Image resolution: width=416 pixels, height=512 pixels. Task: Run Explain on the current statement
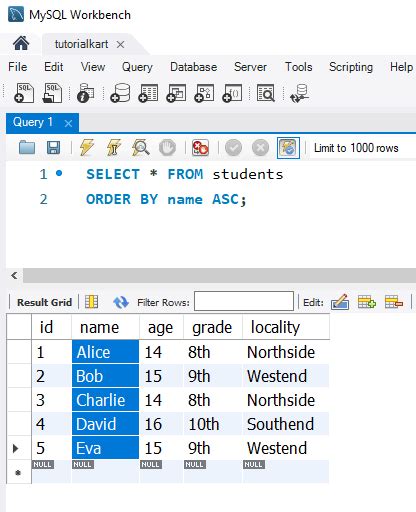click(141, 147)
